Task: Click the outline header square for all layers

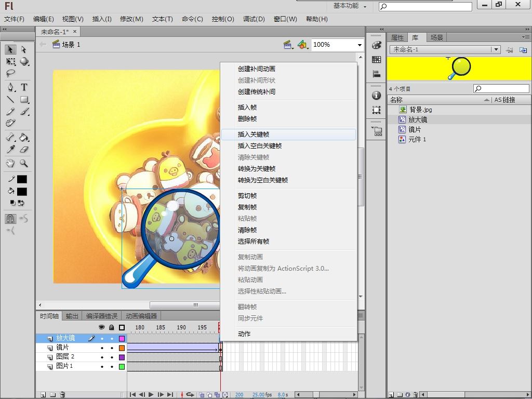Action: 122,327
